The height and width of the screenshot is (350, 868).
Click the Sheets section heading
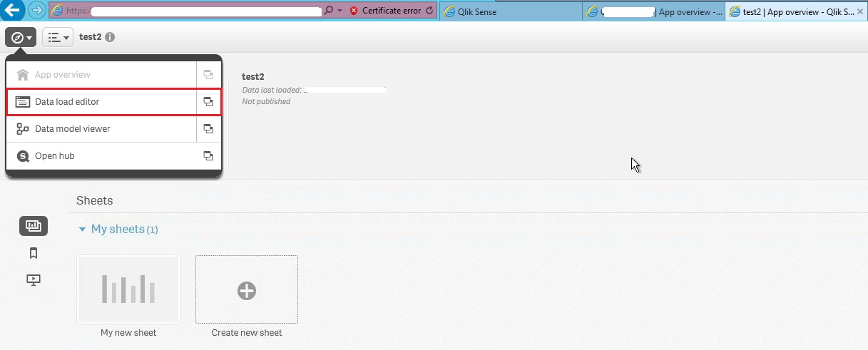[x=95, y=201]
